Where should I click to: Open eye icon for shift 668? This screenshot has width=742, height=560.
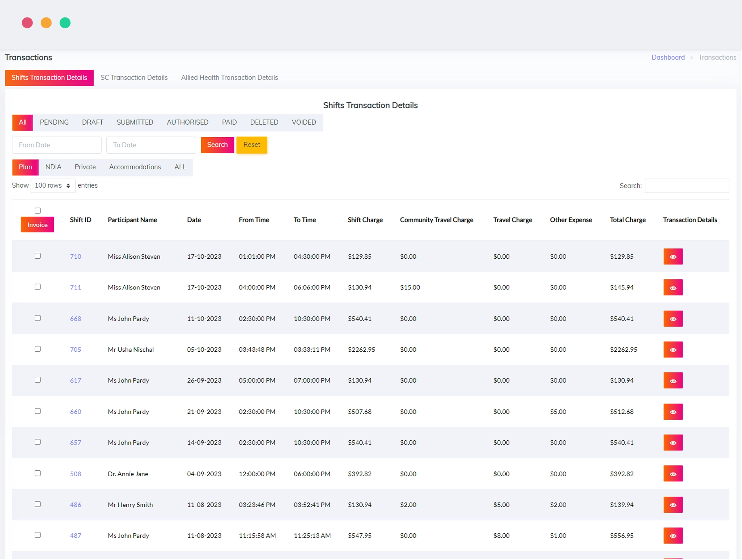(x=673, y=318)
